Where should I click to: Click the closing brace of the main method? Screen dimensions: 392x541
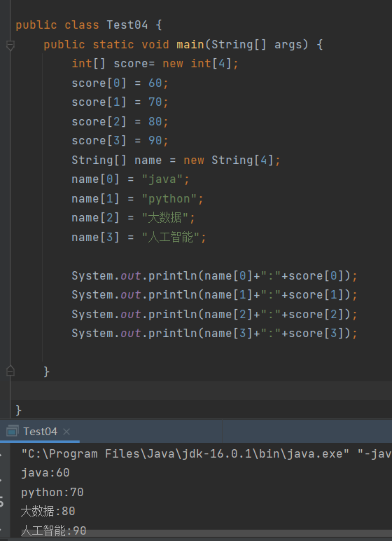46,371
